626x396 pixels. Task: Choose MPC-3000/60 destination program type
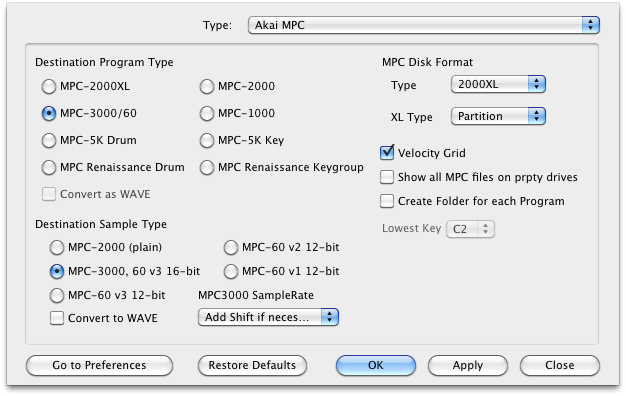[x=49, y=113]
